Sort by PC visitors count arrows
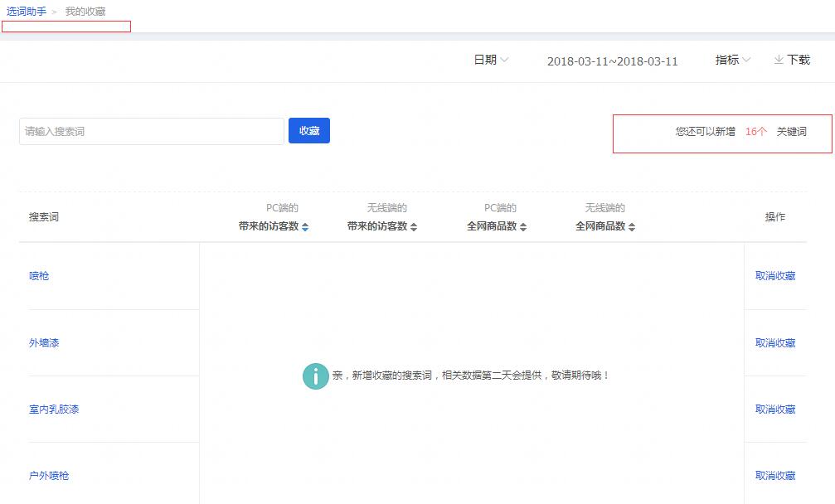 (305, 227)
